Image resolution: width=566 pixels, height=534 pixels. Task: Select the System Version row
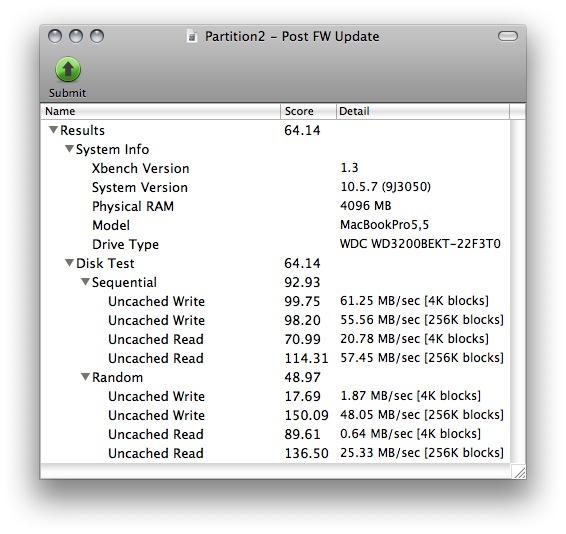point(275,187)
